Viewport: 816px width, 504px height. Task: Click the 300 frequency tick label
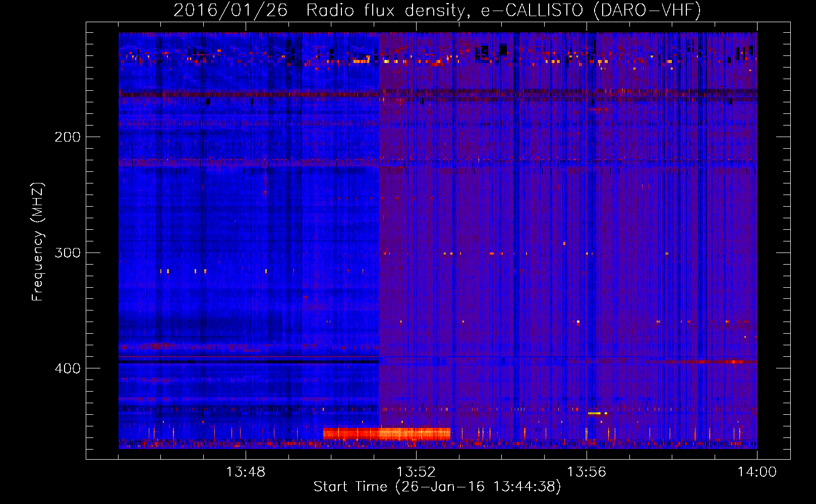(68, 253)
